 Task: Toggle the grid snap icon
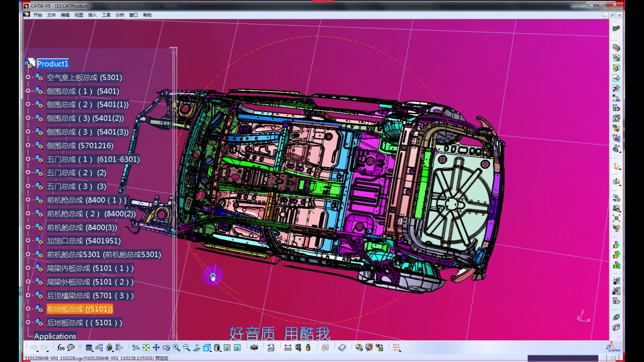(396, 348)
